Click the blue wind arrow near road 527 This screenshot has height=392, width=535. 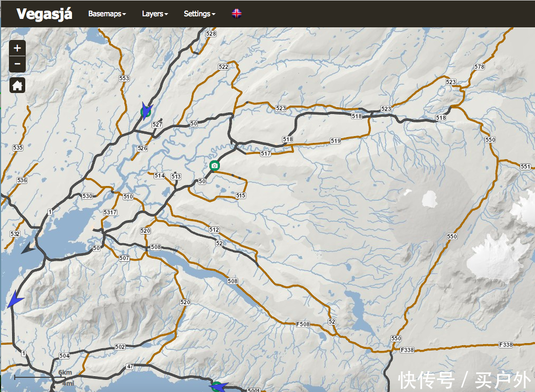pos(146,111)
